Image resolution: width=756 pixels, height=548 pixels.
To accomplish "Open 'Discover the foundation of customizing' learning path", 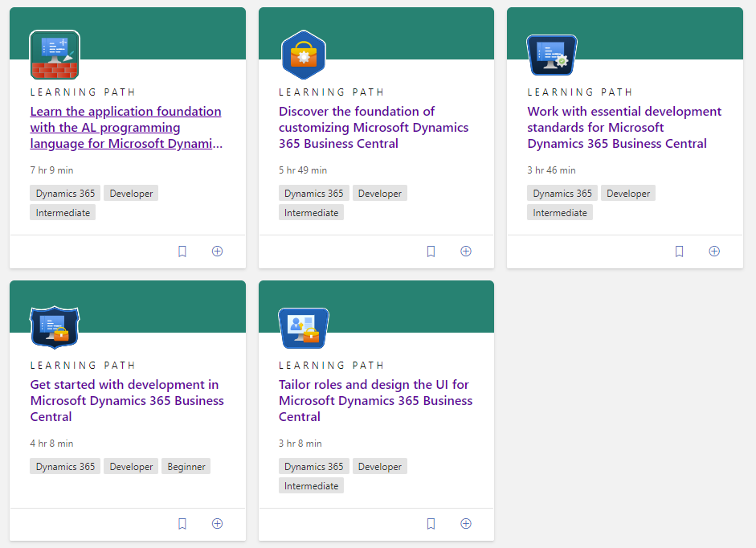I will pos(374,127).
